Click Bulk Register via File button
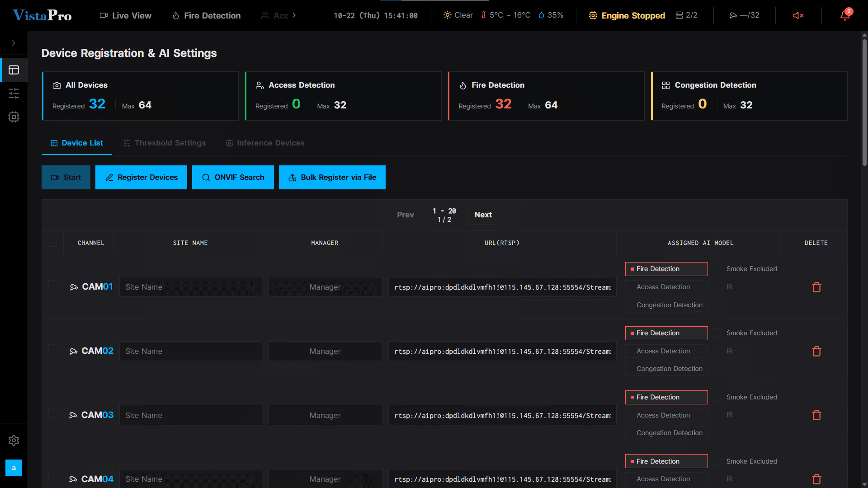 [x=332, y=177]
